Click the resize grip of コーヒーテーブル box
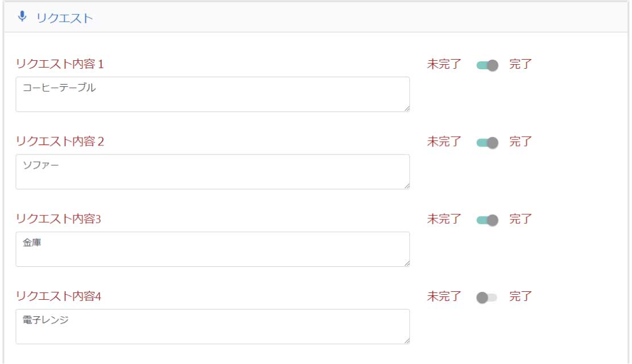This screenshot has width=632, height=364. coord(407,108)
